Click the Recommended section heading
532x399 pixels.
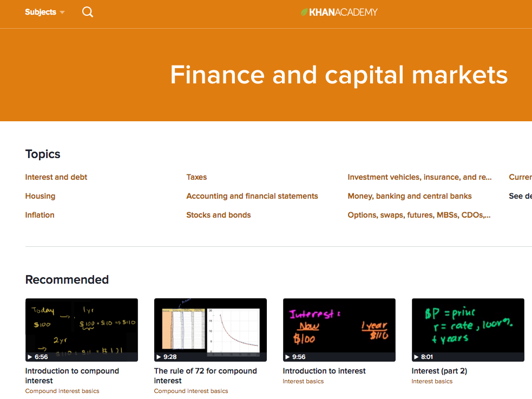(67, 279)
